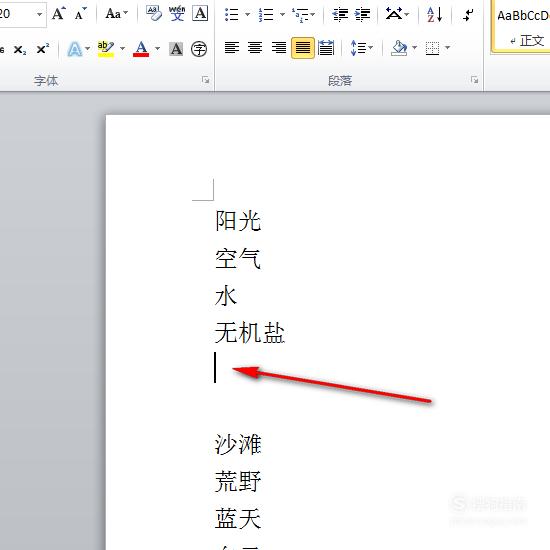Click the Superscript button

point(42,49)
